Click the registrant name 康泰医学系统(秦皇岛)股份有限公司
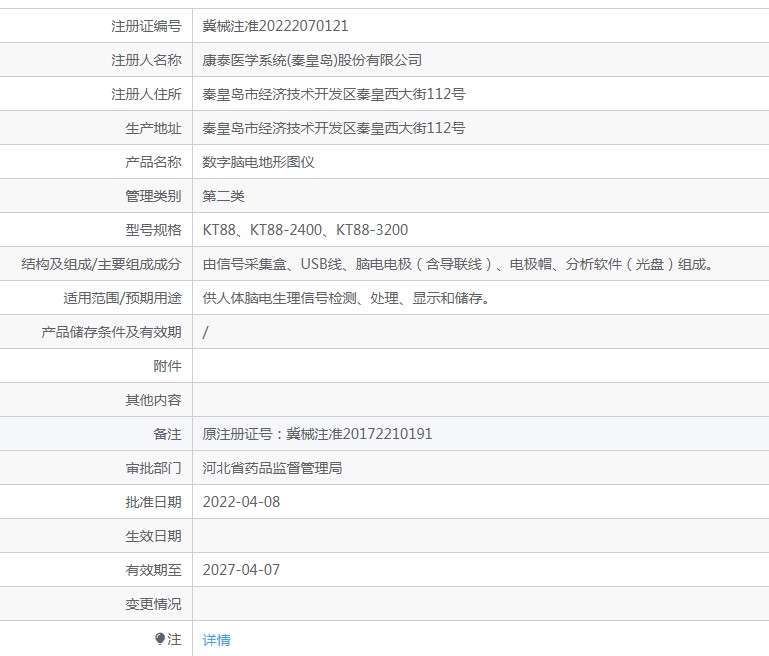 coord(312,60)
